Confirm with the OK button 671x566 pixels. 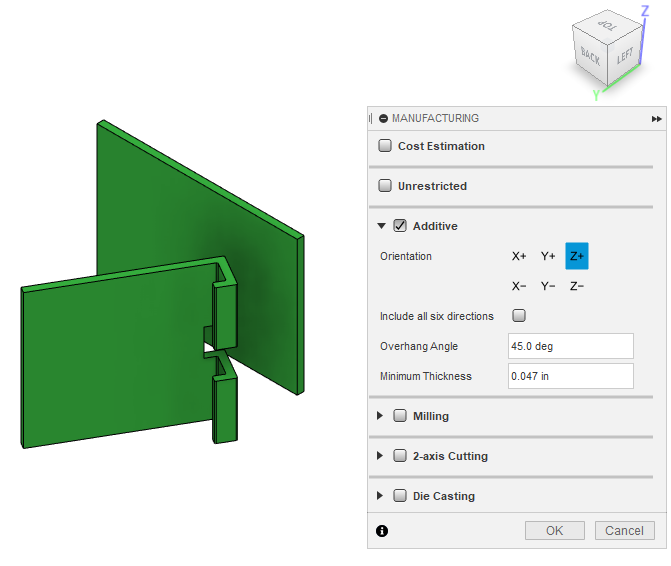point(555,530)
